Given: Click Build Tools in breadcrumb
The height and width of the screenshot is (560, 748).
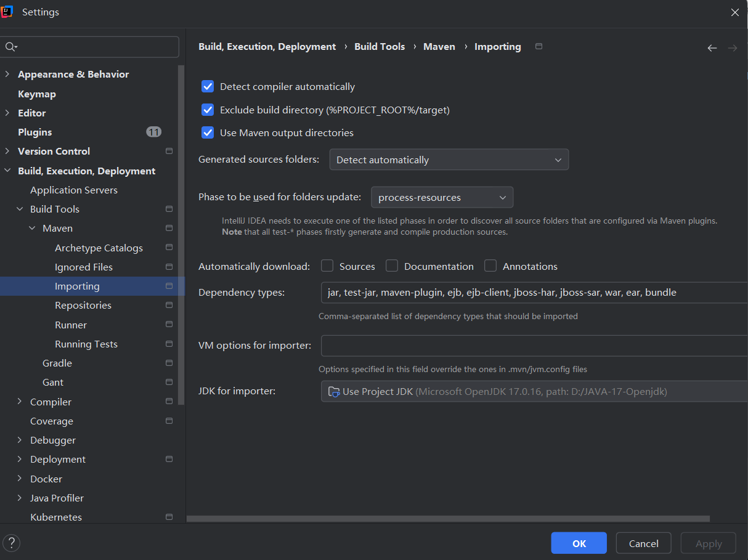Looking at the screenshot, I should tap(380, 46).
